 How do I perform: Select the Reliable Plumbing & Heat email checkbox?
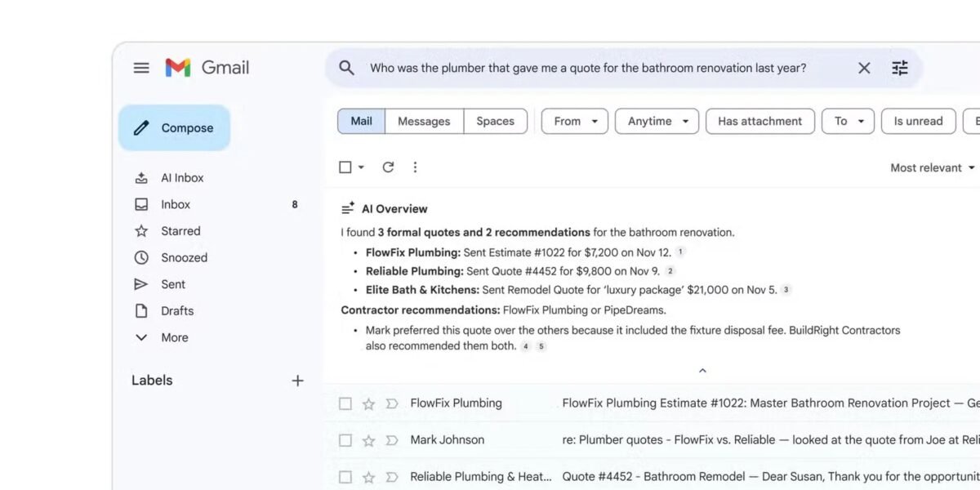pos(345,477)
